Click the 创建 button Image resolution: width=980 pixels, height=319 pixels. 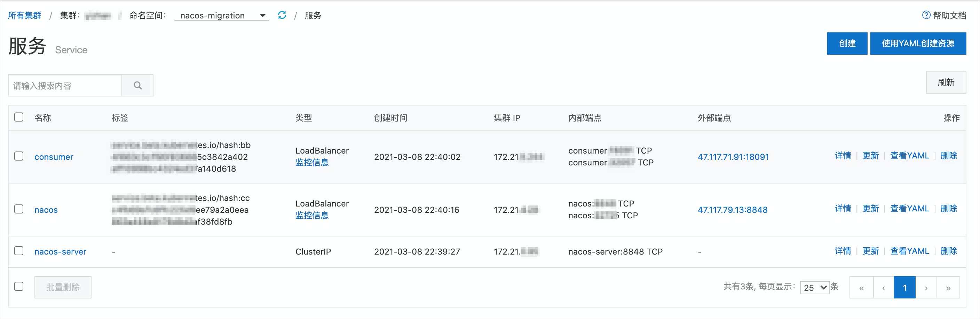[847, 44]
